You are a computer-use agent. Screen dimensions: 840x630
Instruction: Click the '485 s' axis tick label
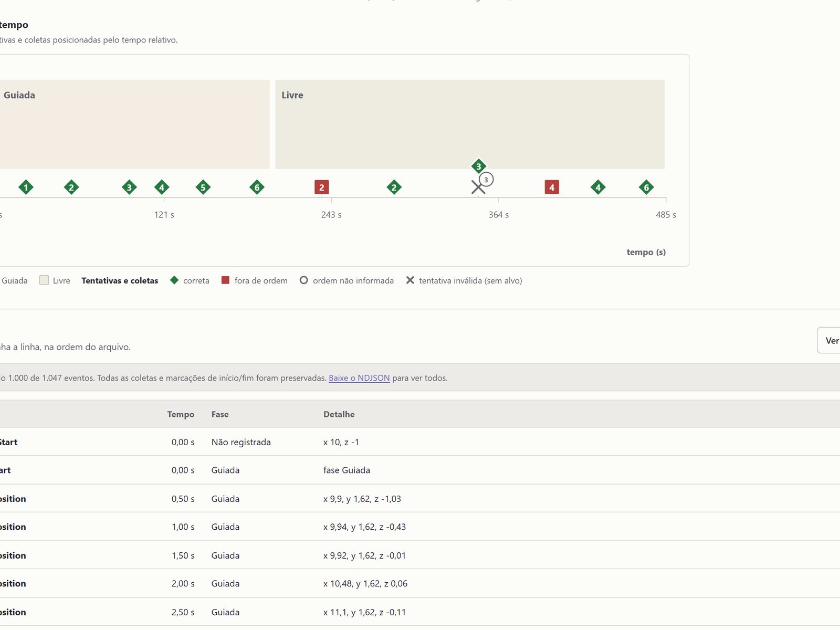666,215
